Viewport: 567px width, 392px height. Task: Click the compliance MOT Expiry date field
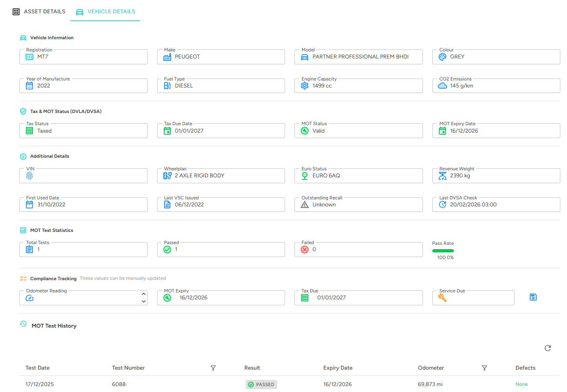click(x=221, y=298)
